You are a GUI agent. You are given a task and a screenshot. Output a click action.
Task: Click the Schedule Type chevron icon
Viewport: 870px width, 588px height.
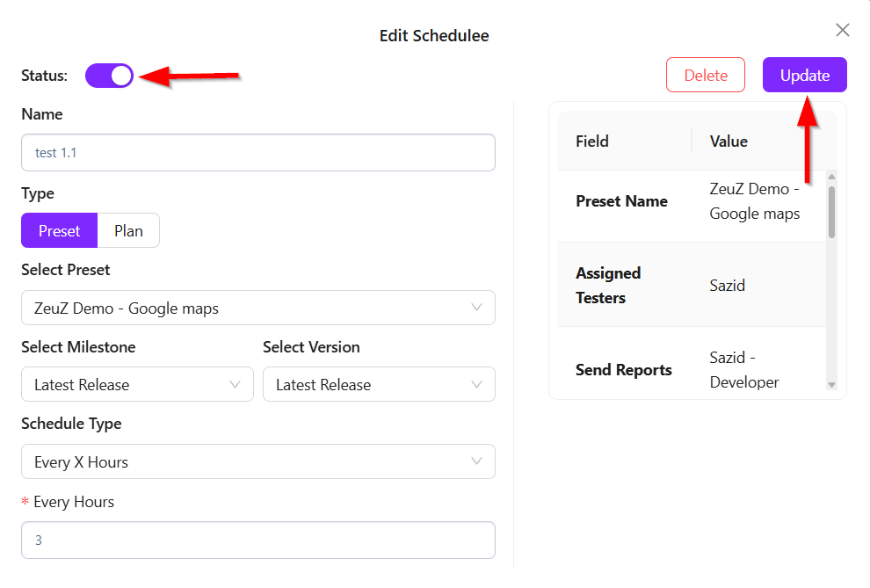[x=476, y=461]
